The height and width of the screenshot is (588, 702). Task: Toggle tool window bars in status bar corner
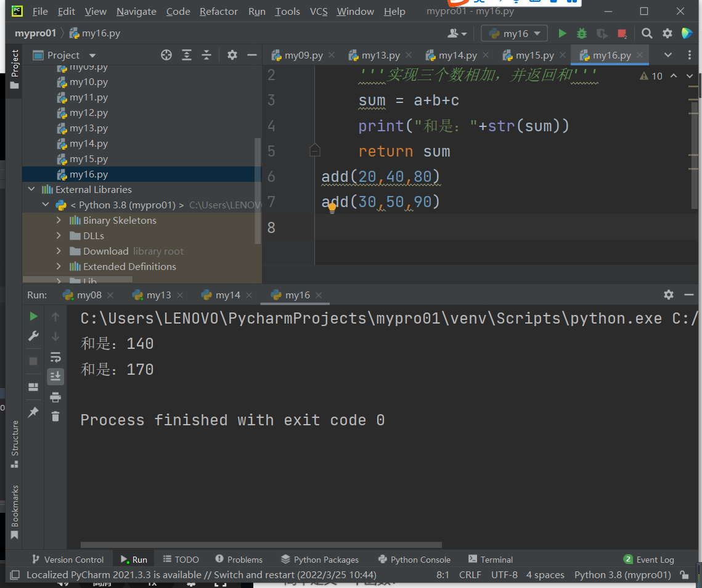click(x=15, y=575)
